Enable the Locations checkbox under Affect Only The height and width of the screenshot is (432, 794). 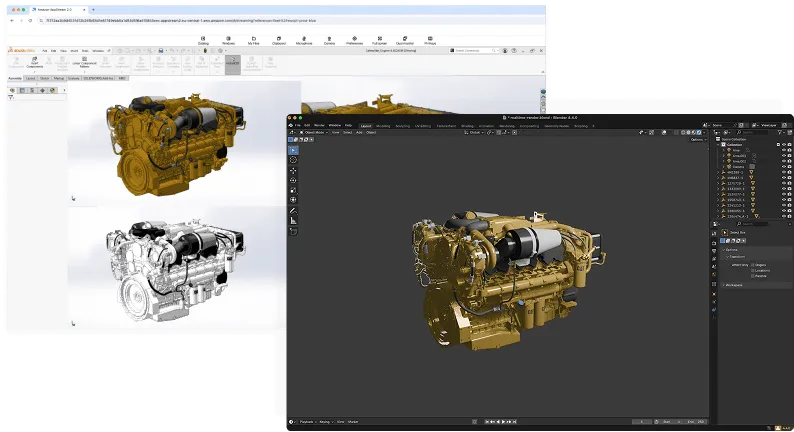coord(752,269)
